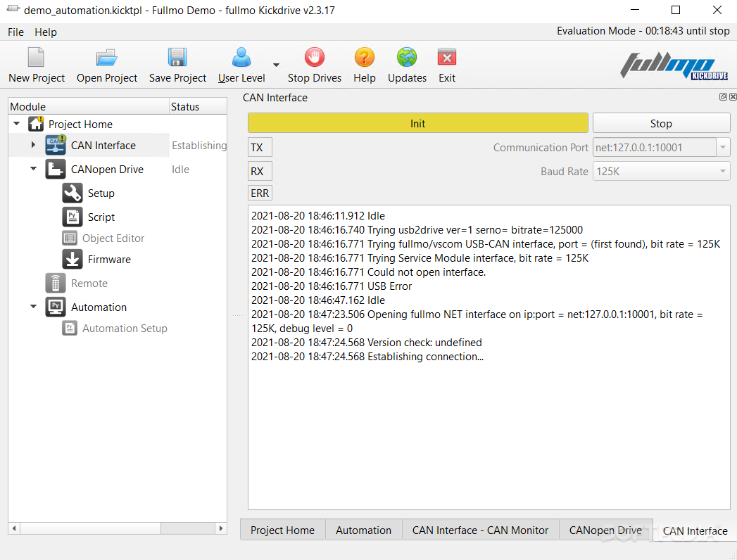Click the 'Version check: undefined' log line
This screenshot has width=737, height=560.
[367, 343]
